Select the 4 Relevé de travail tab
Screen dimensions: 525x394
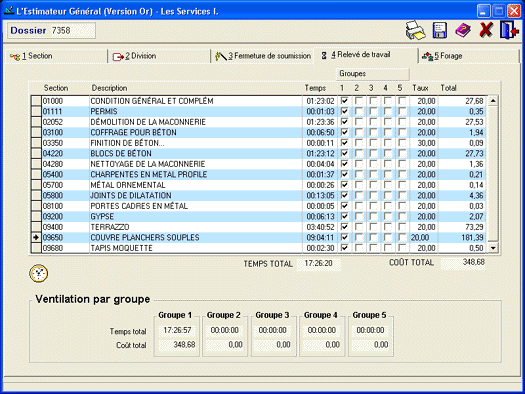(x=366, y=55)
